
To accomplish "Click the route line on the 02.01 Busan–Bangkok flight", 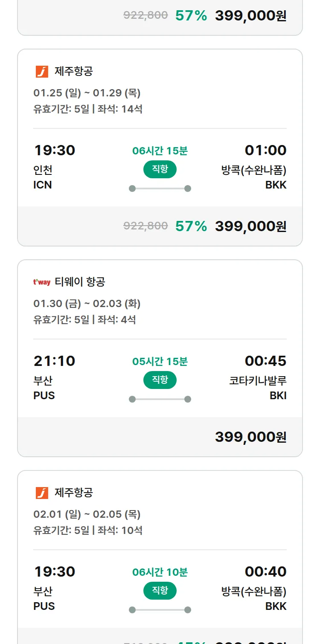I will point(160,610).
